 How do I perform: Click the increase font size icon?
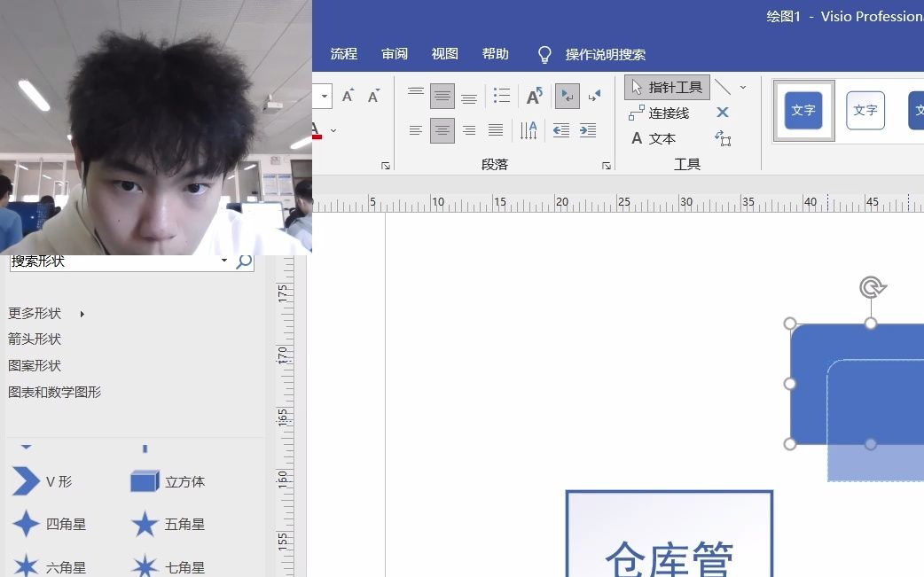point(347,95)
